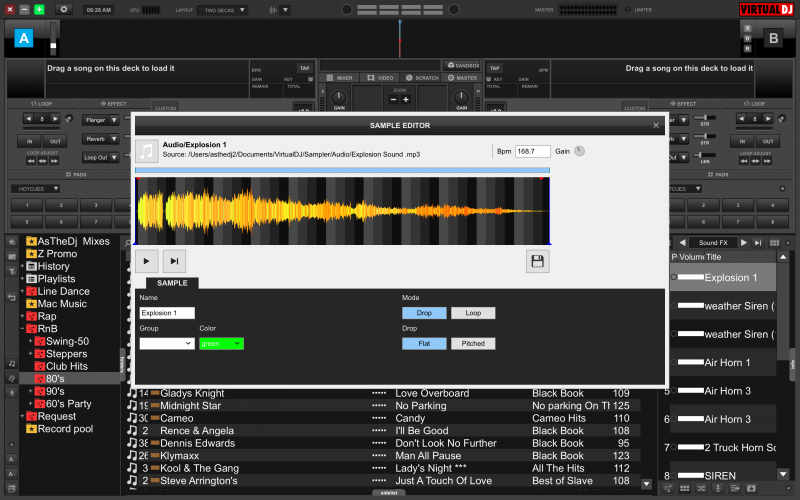
Task: Open the Group dropdown
Action: pyautogui.click(x=167, y=343)
